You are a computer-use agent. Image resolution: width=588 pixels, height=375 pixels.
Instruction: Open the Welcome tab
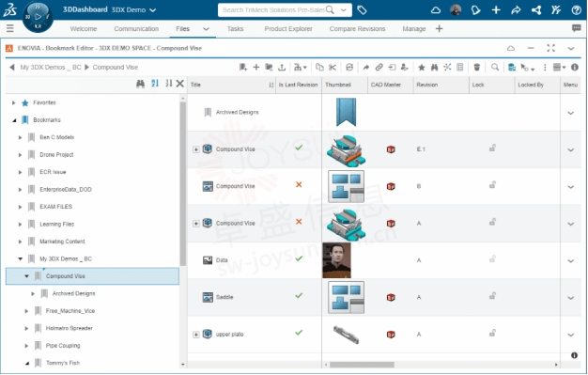(84, 29)
